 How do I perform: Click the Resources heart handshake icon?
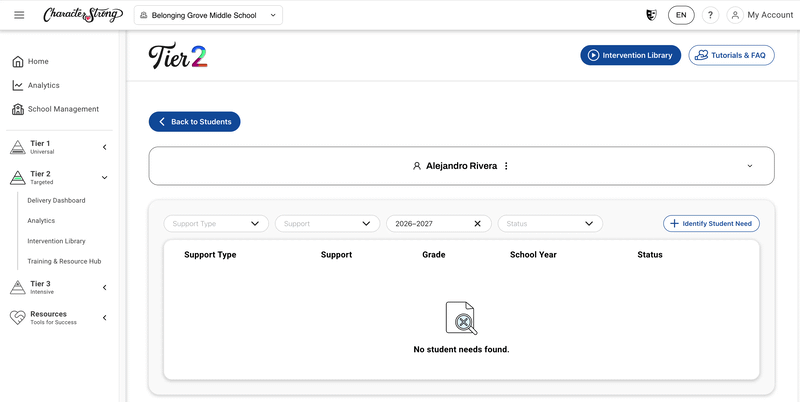pos(18,318)
